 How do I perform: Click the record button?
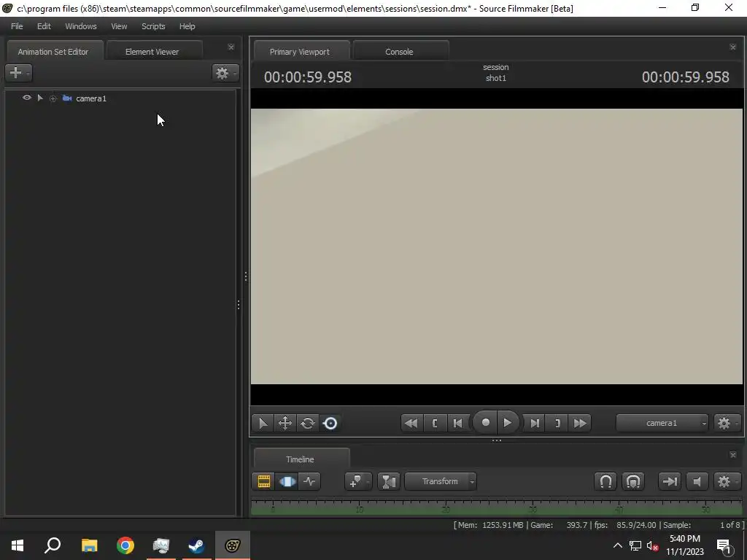click(x=485, y=422)
